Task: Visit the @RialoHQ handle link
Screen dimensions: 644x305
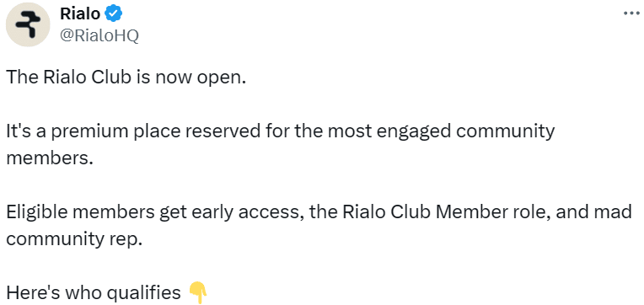Action: (x=99, y=36)
